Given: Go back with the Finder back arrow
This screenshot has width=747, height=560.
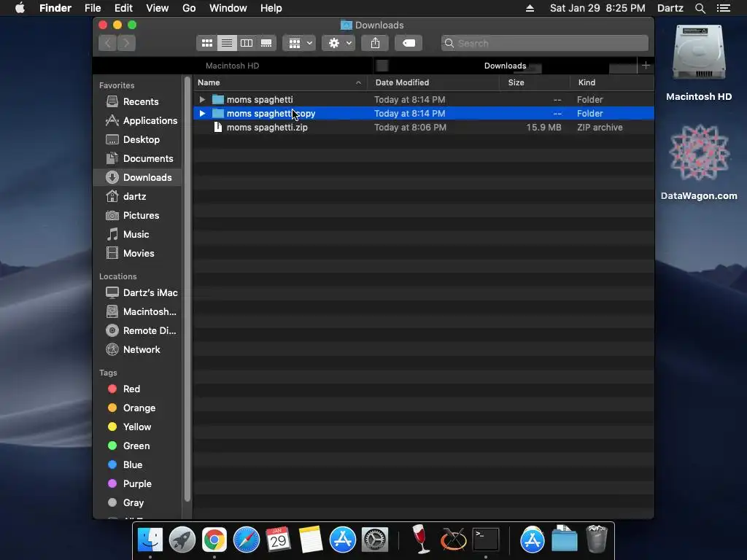Looking at the screenshot, I should tap(108, 43).
